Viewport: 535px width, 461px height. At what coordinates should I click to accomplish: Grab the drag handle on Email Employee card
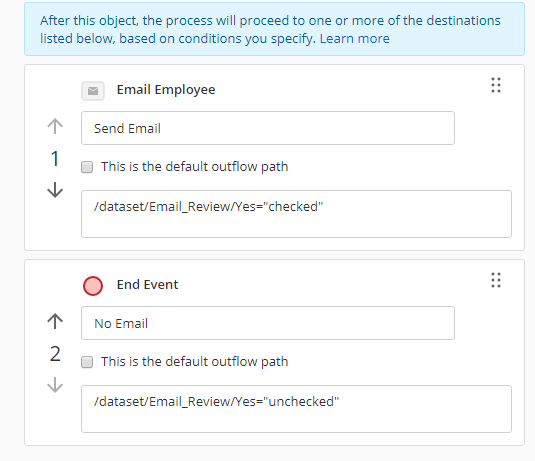tap(496, 85)
